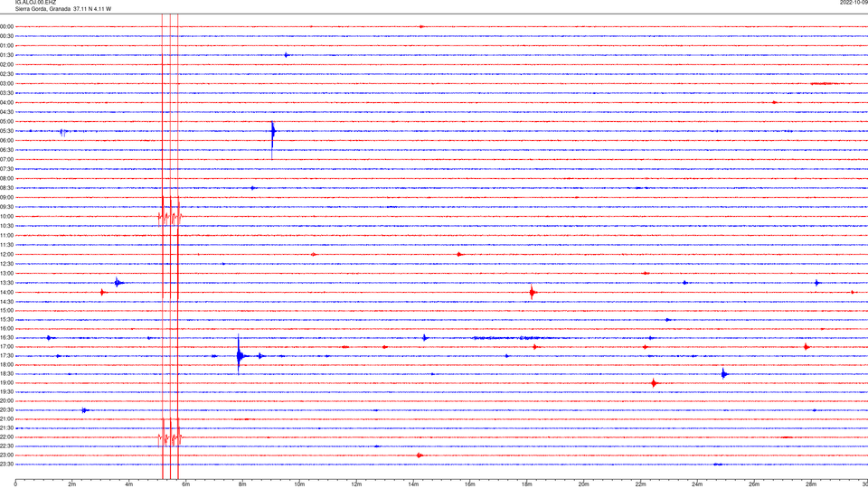Click the 09:00 time label

click(x=7, y=198)
